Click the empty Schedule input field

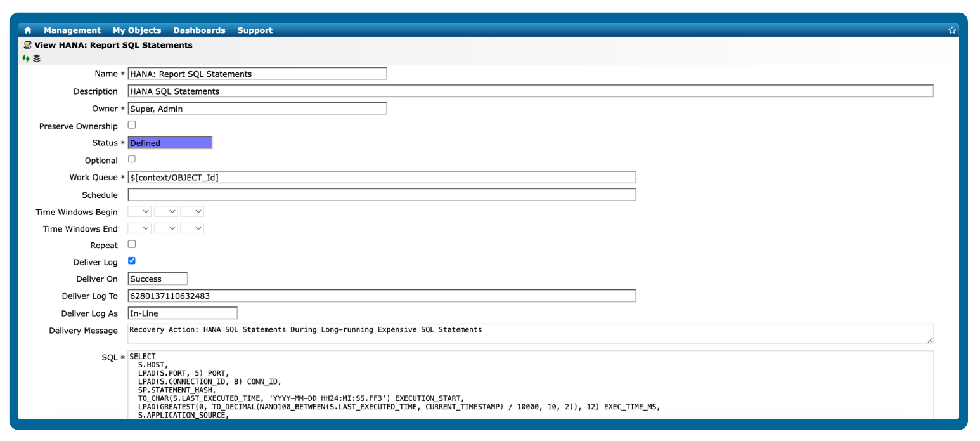coord(382,194)
